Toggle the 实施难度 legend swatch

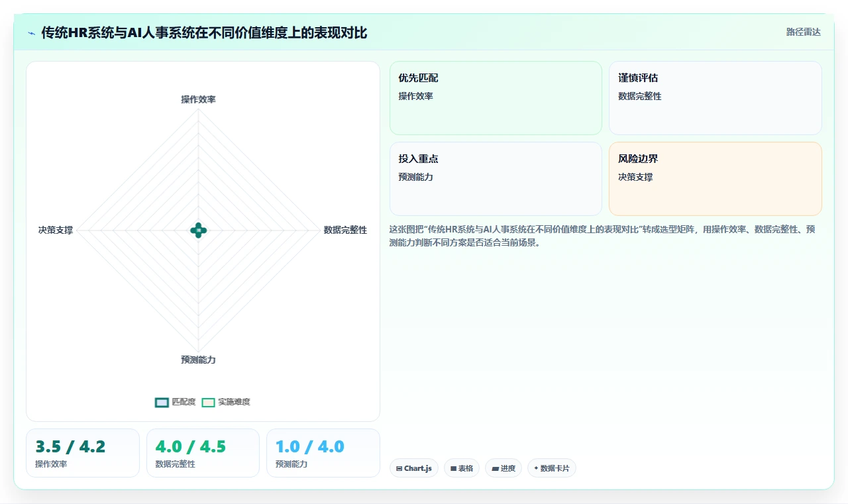coord(209,402)
